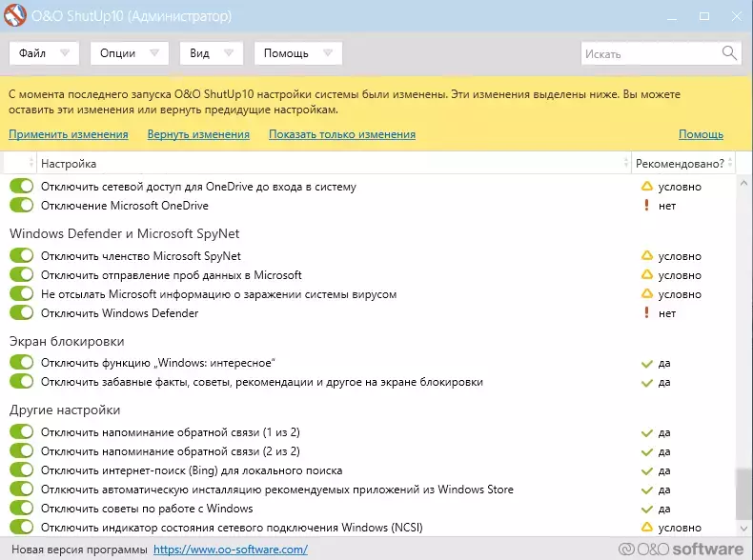This screenshot has width=753, height=560.
Task: Click Показать только изменения link
Action: [x=342, y=134]
